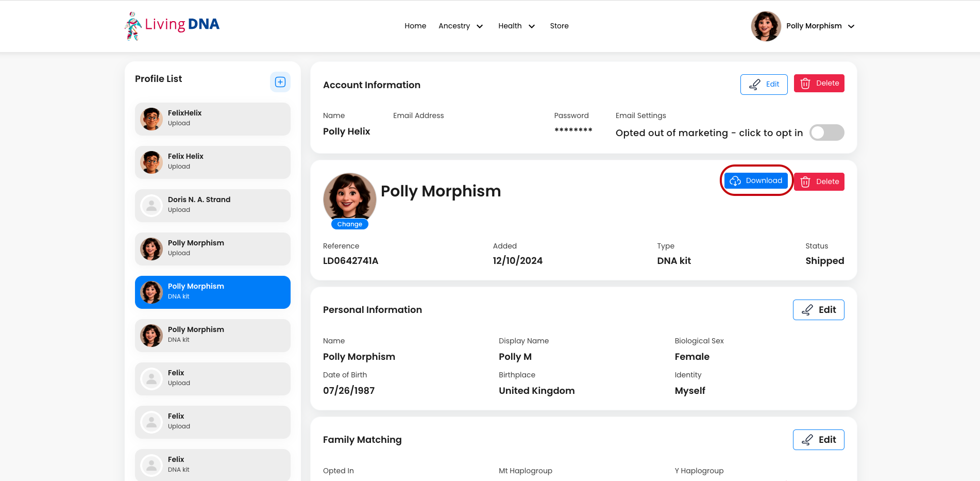
Task: Select the highlighted Polly Morphism DNA kit profile
Action: (x=213, y=292)
